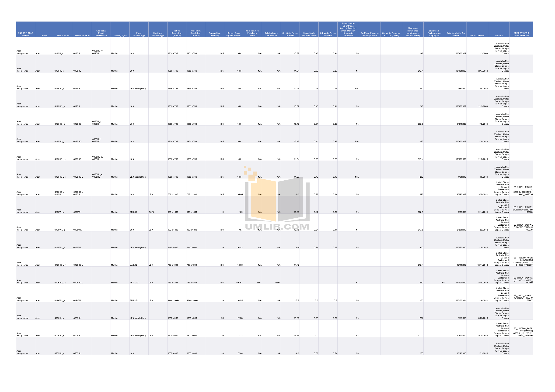The width and height of the screenshot is (555, 392).
Task: Select 'On Mode Power at 10 Lux' header
Action: (x=370, y=34)
